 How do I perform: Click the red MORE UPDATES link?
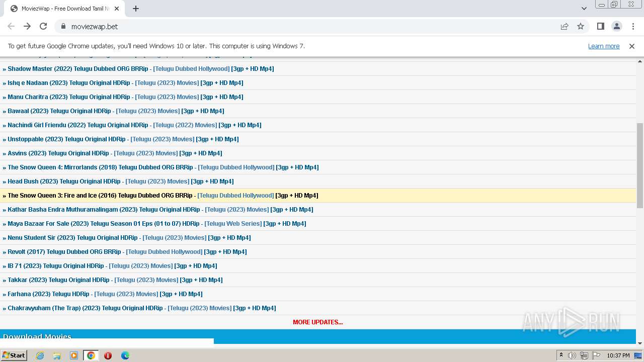point(318,322)
